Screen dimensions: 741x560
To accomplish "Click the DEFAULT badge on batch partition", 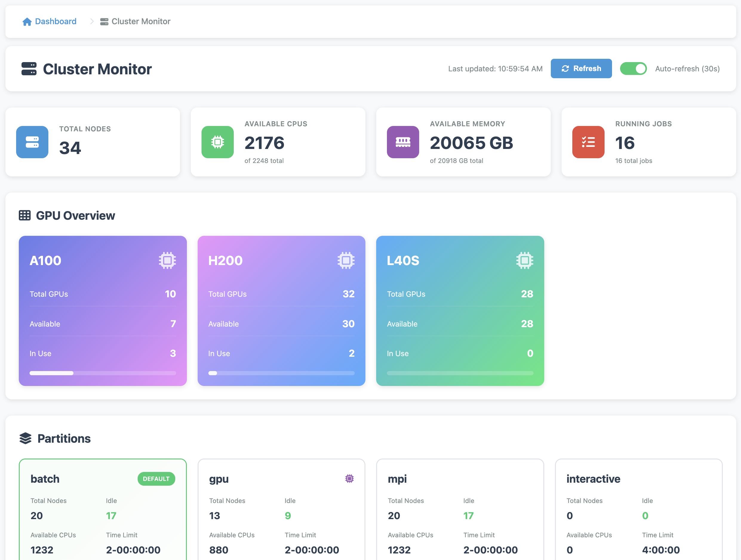I will (156, 479).
